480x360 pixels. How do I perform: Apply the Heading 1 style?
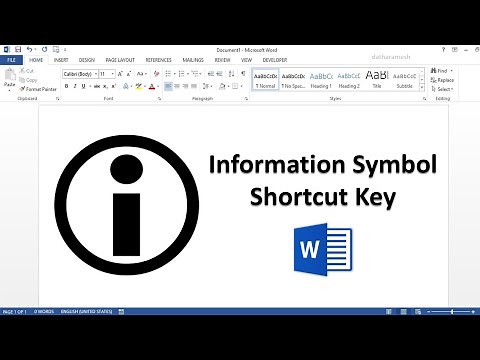pos(321,80)
